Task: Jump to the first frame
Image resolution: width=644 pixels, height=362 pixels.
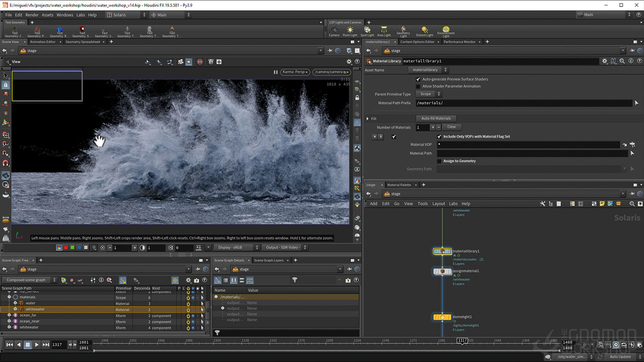Action: (x=10, y=344)
